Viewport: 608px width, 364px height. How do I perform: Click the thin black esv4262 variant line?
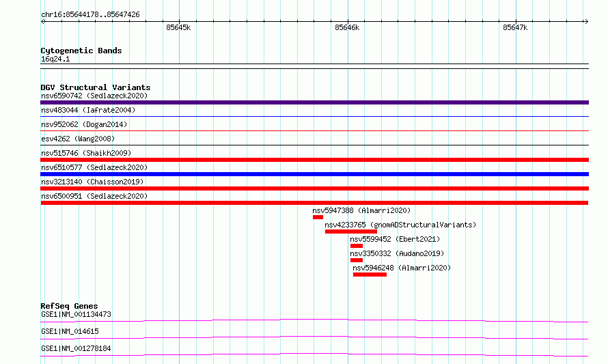pyautogui.click(x=314, y=145)
